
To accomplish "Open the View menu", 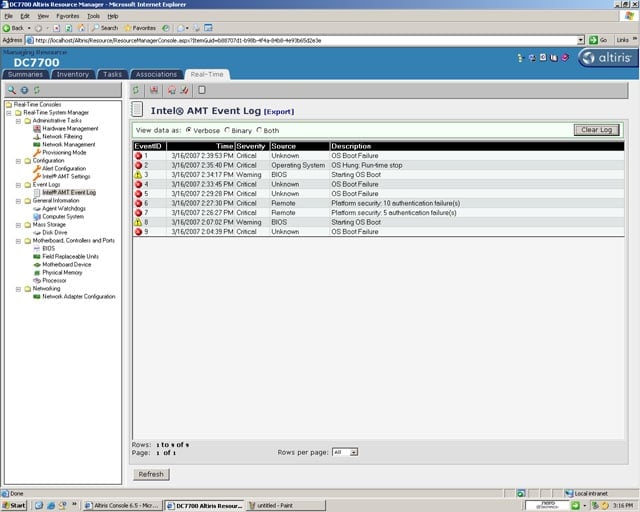I will [43, 16].
